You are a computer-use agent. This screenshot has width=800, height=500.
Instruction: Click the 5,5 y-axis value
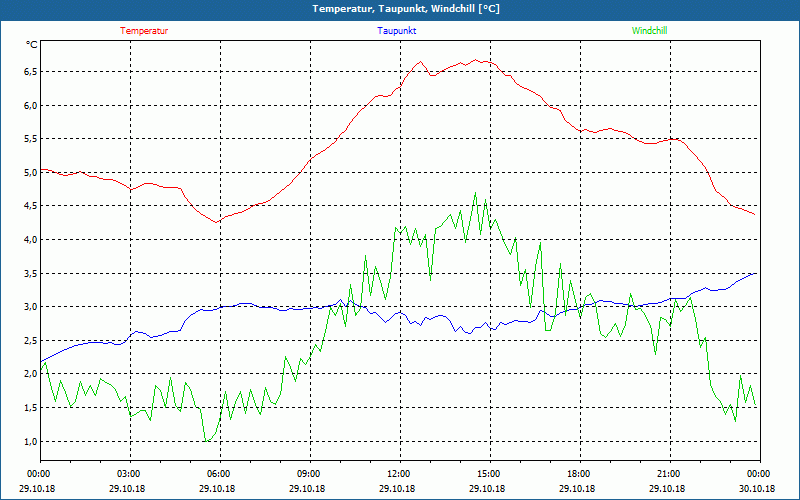pyautogui.click(x=31, y=139)
